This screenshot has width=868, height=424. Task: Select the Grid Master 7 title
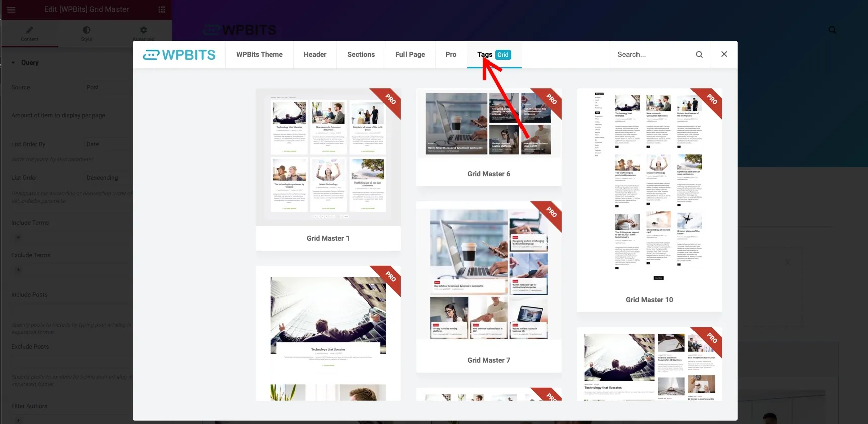click(489, 360)
